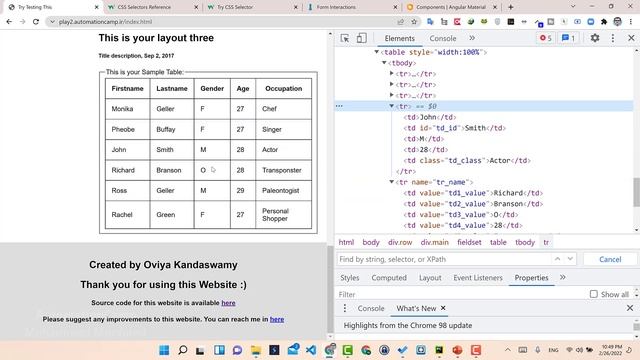Switch to the Elements tab

(x=400, y=38)
